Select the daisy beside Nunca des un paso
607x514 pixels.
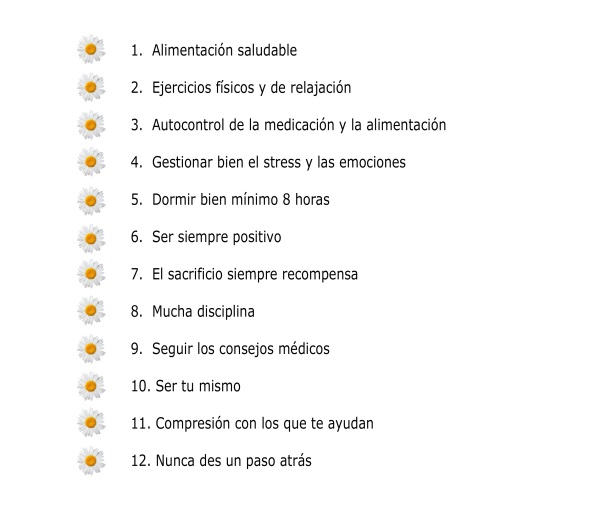tap(91, 461)
